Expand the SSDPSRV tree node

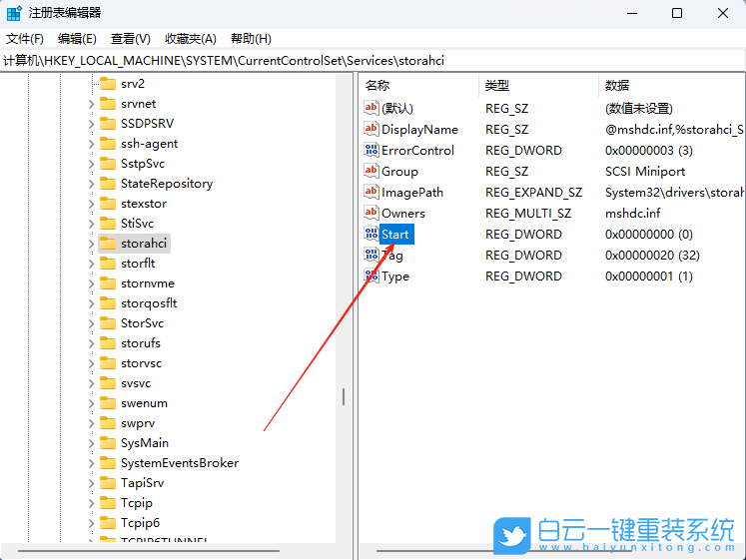pos(91,124)
